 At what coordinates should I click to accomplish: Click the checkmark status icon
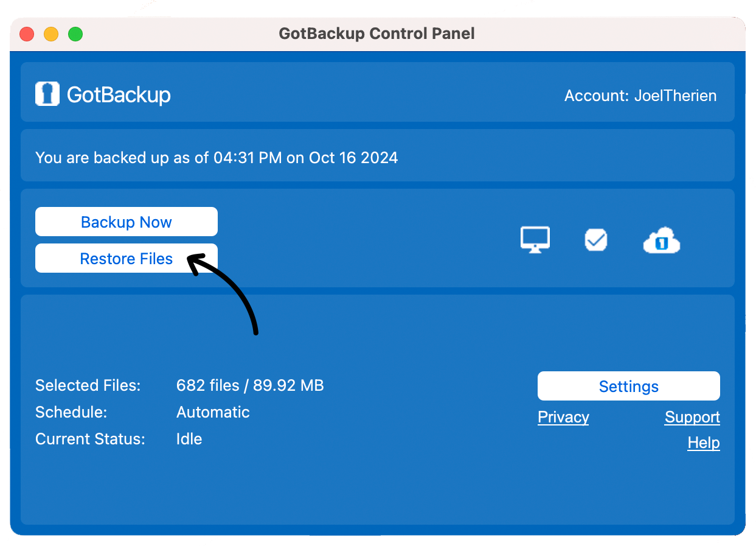pos(596,240)
